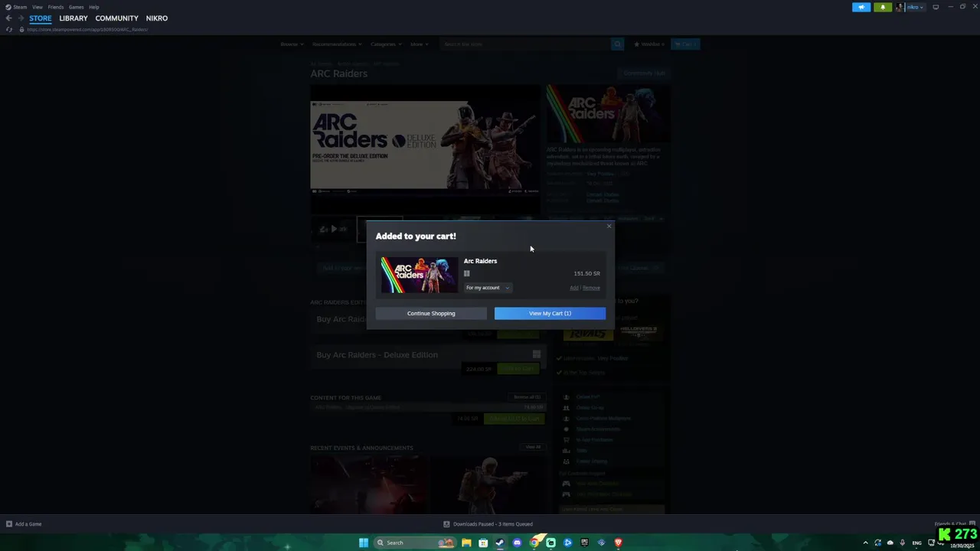
Task: Click the OneDrive cloud tray icon
Action: point(890,543)
